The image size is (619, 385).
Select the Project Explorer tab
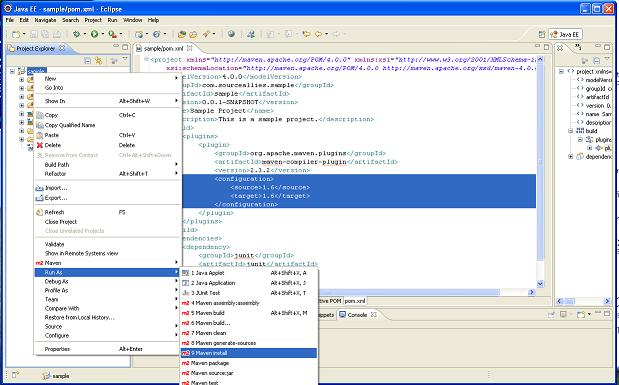[36, 49]
